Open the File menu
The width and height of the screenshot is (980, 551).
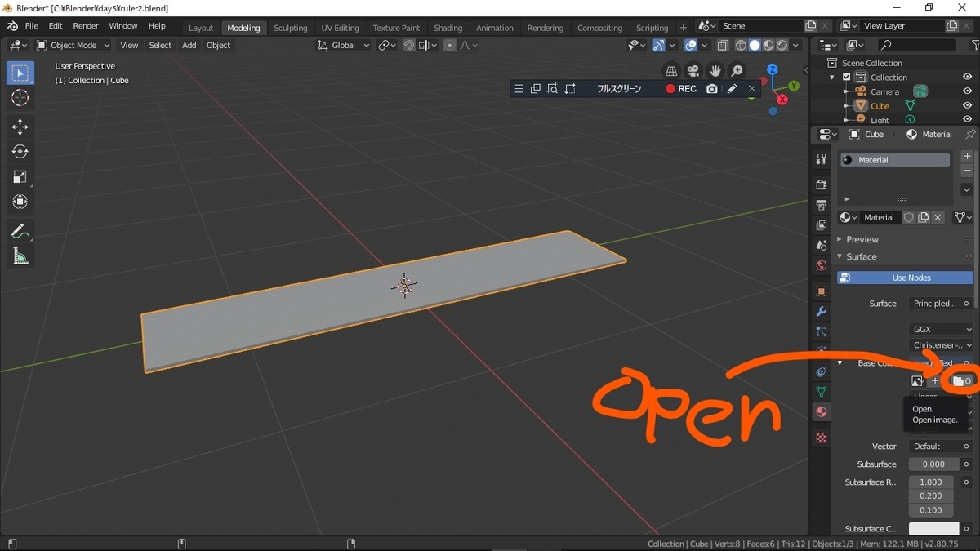pyautogui.click(x=32, y=26)
